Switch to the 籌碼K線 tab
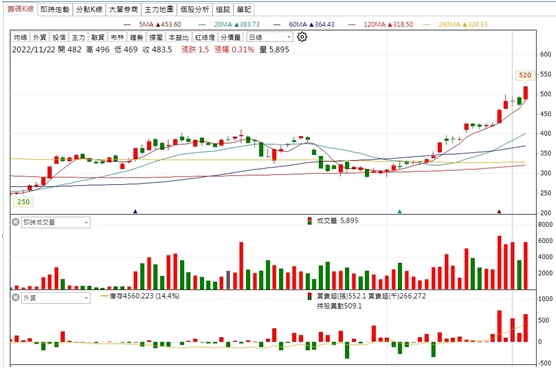This screenshot has height=370, width=556. click(x=21, y=9)
